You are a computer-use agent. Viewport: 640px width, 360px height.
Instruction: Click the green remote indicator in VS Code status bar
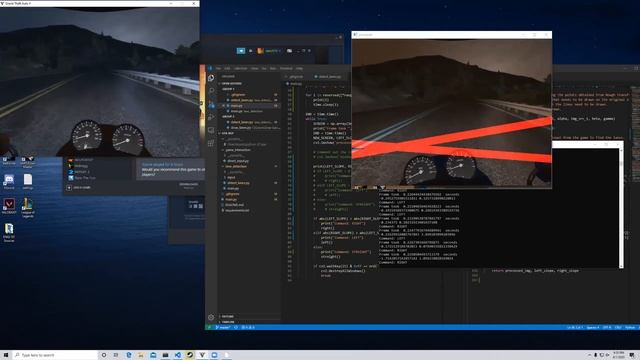(x=209, y=327)
